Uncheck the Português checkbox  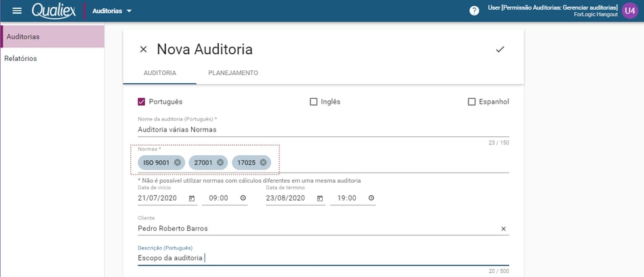pyautogui.click(x=142, y=102)
